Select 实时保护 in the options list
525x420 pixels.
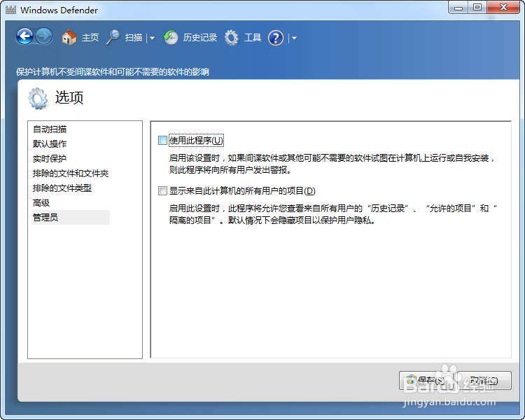(x=50, y=159)
